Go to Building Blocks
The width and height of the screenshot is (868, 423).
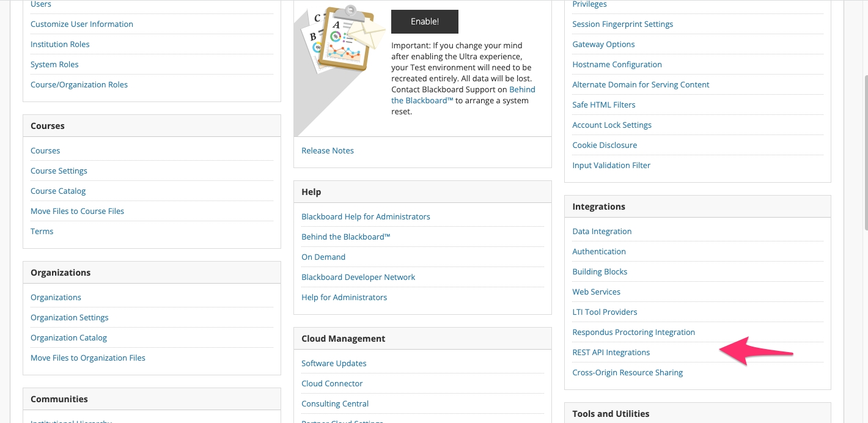(599, 271)
